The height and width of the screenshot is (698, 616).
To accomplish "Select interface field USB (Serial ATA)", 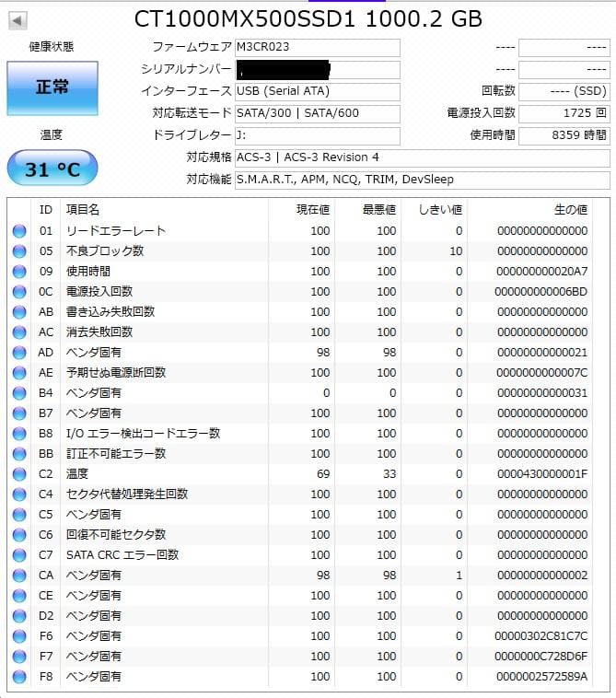I will point(318,92).
